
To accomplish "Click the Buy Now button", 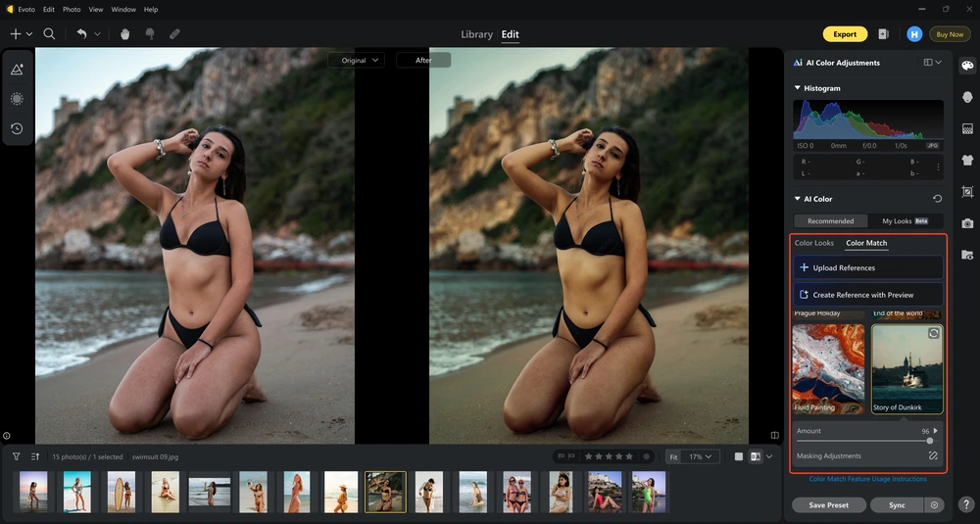I will pyautogui.click(x=950, y=34).
